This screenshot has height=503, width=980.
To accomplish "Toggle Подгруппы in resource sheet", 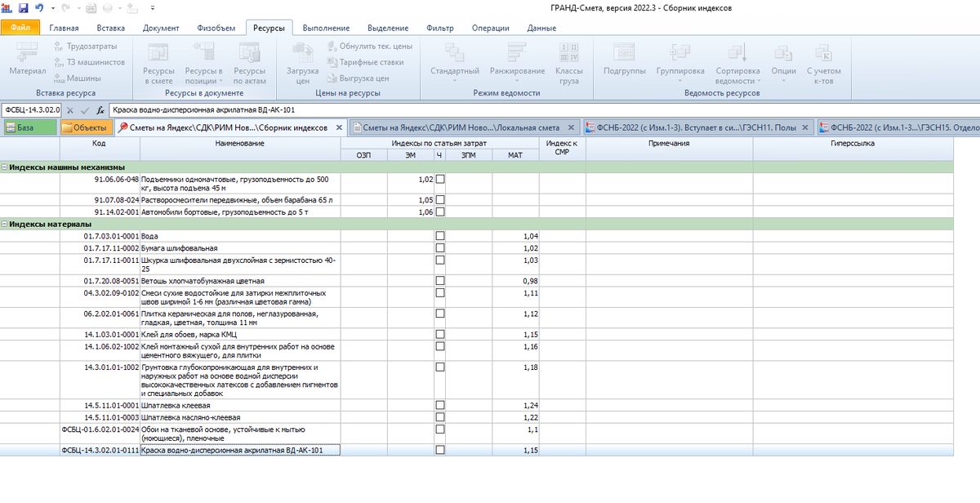I will click(x=625, y=61).
